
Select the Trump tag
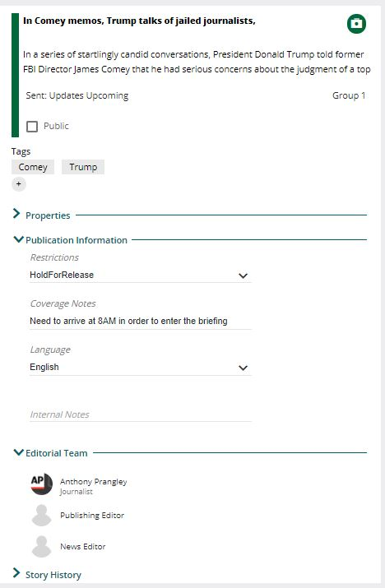[x=83, y=167]
